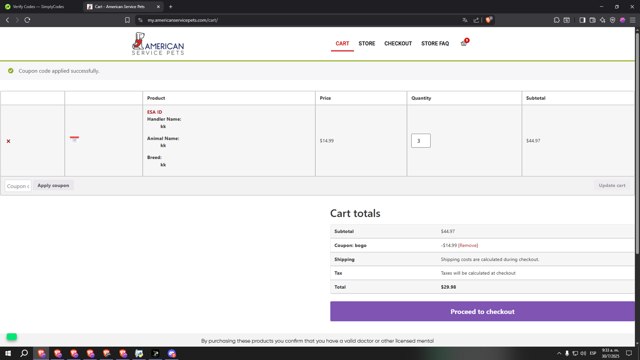Screen dimensions: 640x360
Task: Close the Cart browser tab
Action: tap(158, 7)
